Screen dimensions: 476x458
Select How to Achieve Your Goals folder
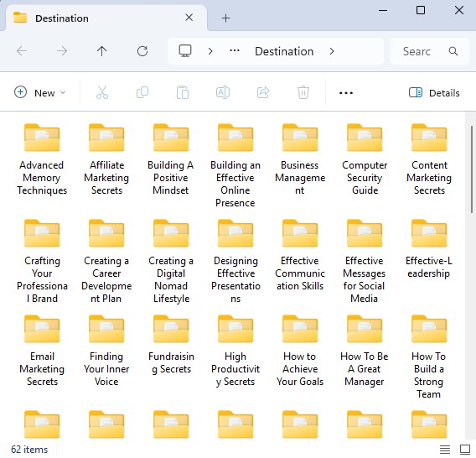[300, 351]
